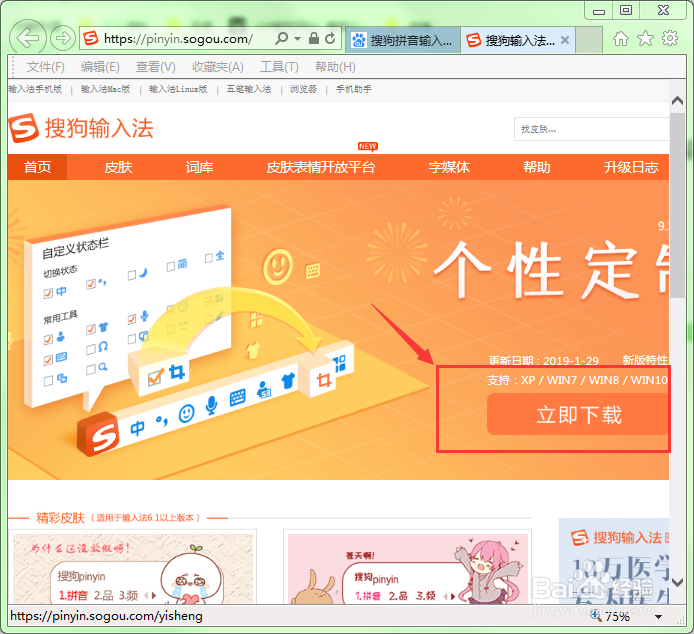Select 首页 in the orange navigation bar
This screenshot has height=634, width=694.
(x=37, y=167)
